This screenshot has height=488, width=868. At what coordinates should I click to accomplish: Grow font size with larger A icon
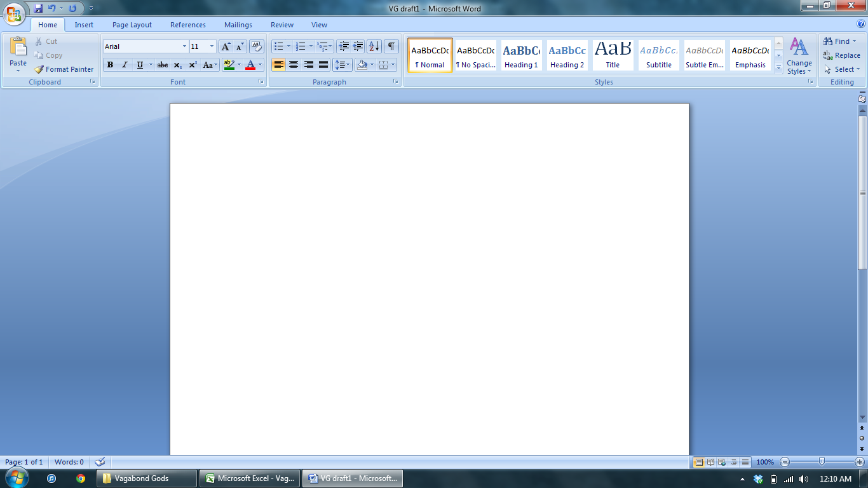pyautogui.click(x=226, y=46)
